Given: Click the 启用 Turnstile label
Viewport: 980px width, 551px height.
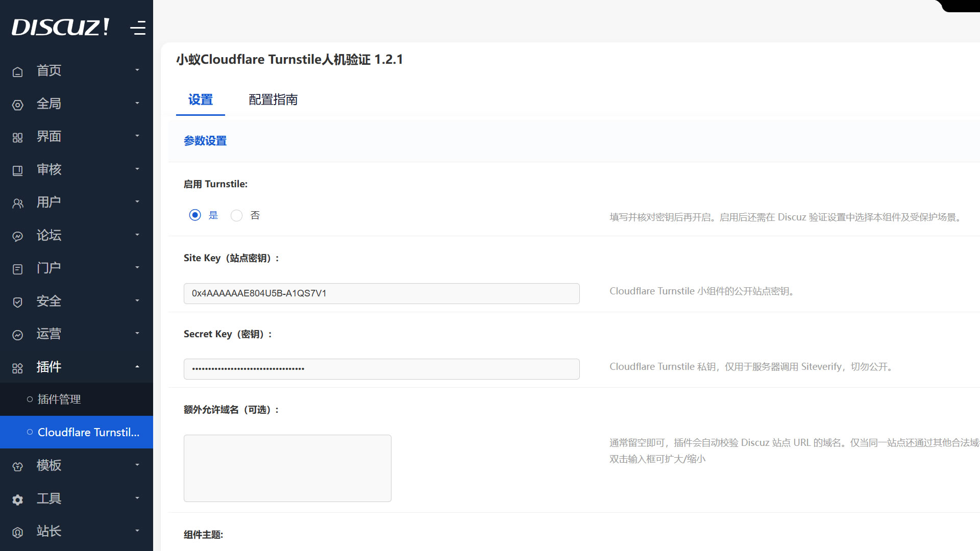Looking at the screenshot, I should tap(215, 184).
